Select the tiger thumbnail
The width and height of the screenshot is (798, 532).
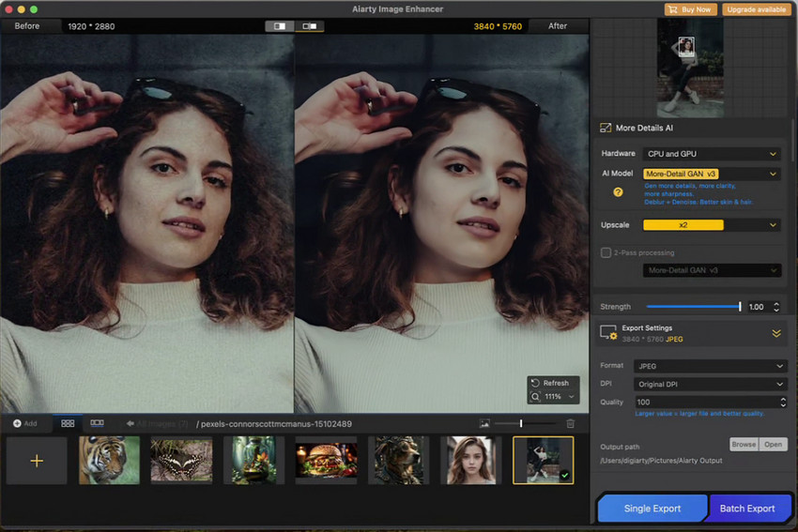110,461
